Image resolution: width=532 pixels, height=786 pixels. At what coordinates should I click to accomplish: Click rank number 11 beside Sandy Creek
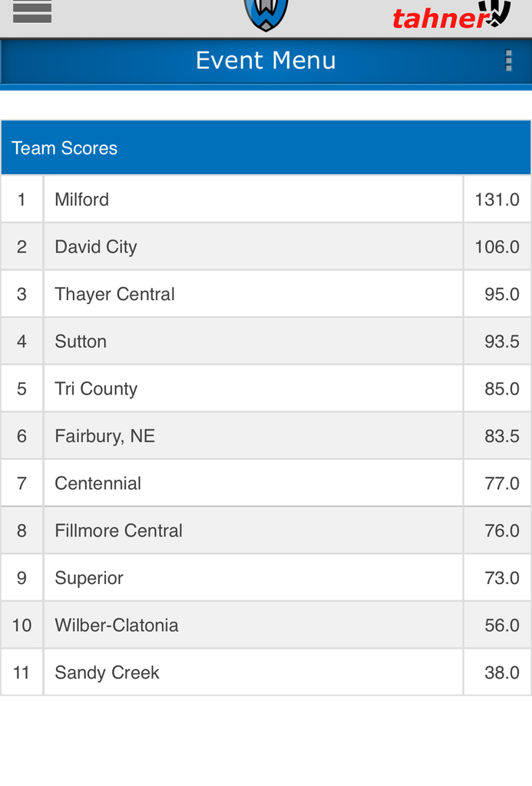coord(21,672)
